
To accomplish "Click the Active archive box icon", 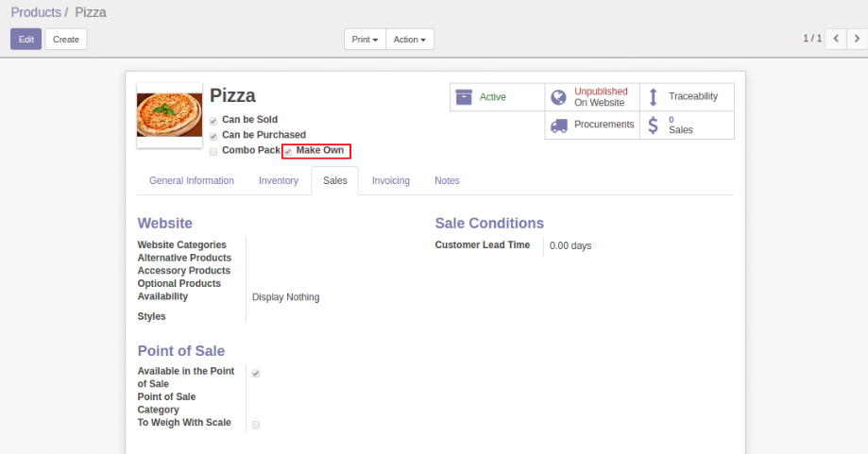I will coord(464,97).
